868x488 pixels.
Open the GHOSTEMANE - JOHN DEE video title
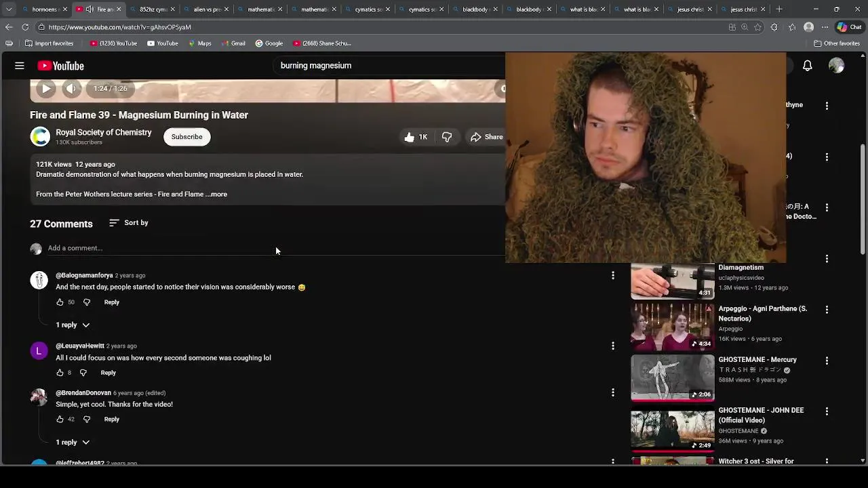[x=761, y=415]
